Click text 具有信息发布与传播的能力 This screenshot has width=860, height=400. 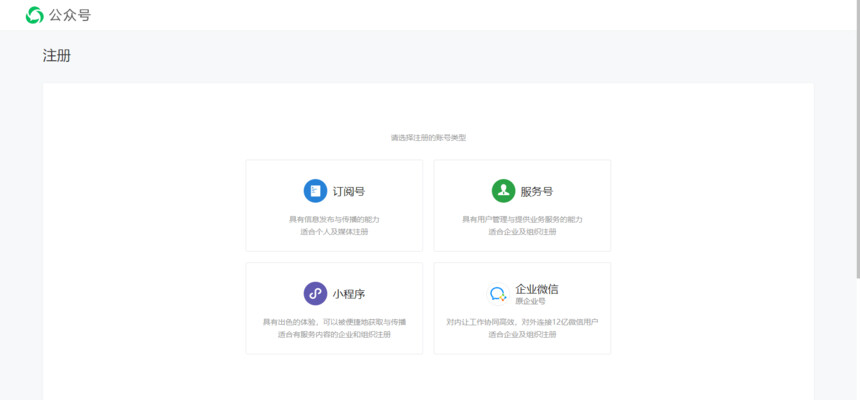pyautogui.click(x=335, y=219)
